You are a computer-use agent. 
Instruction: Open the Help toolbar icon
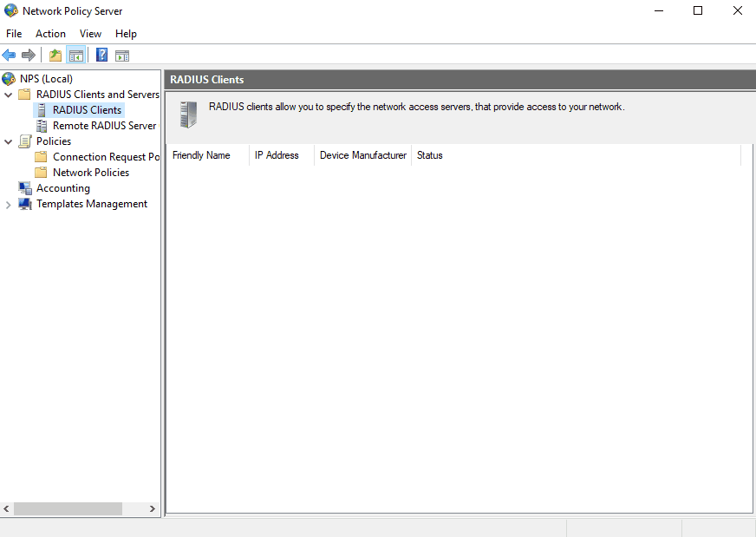point(101,55)
